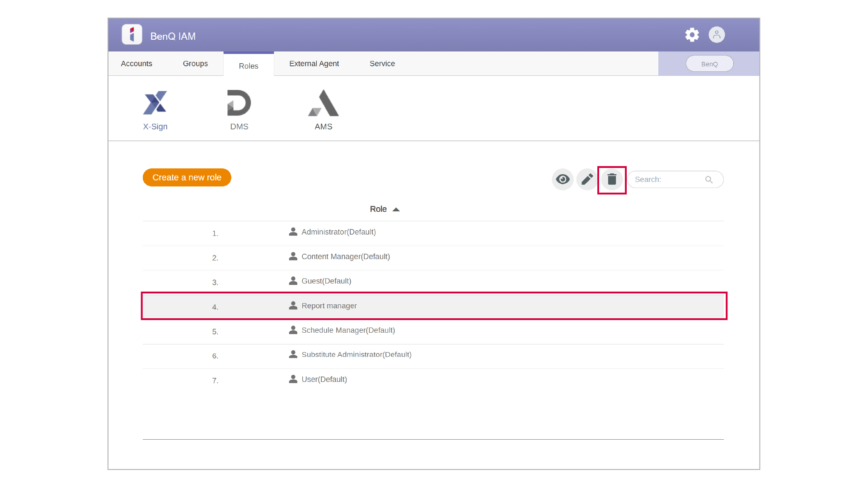Switch to the Accounts tab
The width and height of the screenshot is (868, 488).
(136, 63)
